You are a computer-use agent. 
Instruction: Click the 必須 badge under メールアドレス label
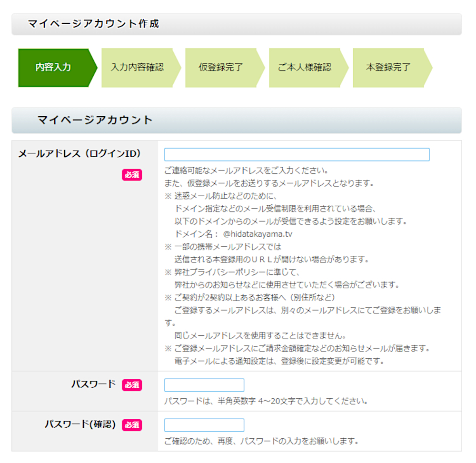(x=132, y=175)
